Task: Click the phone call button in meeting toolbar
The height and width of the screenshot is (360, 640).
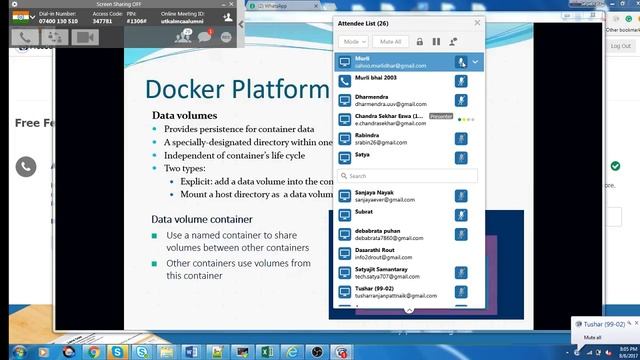Action: [25, 38]
